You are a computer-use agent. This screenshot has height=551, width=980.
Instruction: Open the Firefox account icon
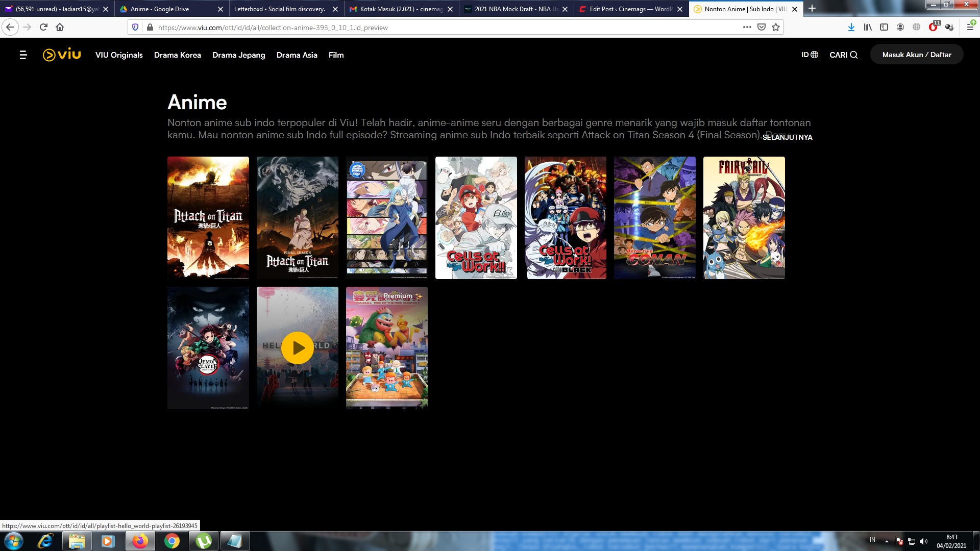pos(900,27)
